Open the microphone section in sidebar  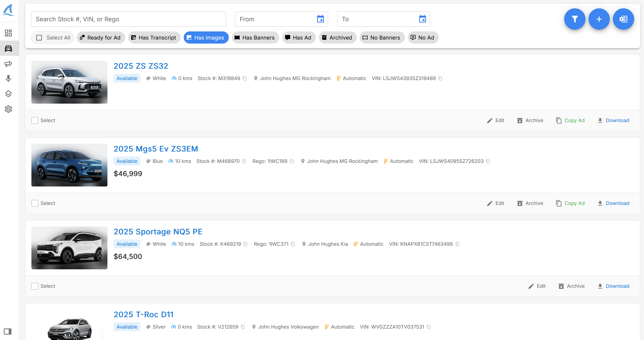[8, 79]
